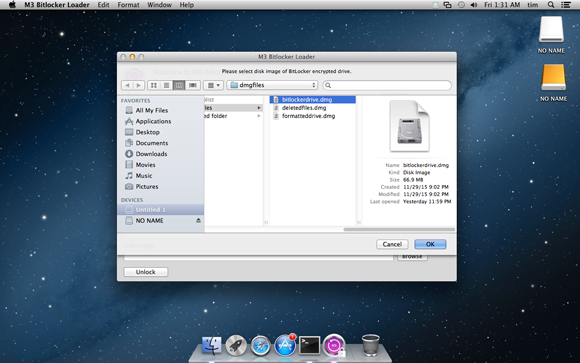Switch file dialog to icon view
Viewport: 580px width, 363px height.
pos(154,85)
